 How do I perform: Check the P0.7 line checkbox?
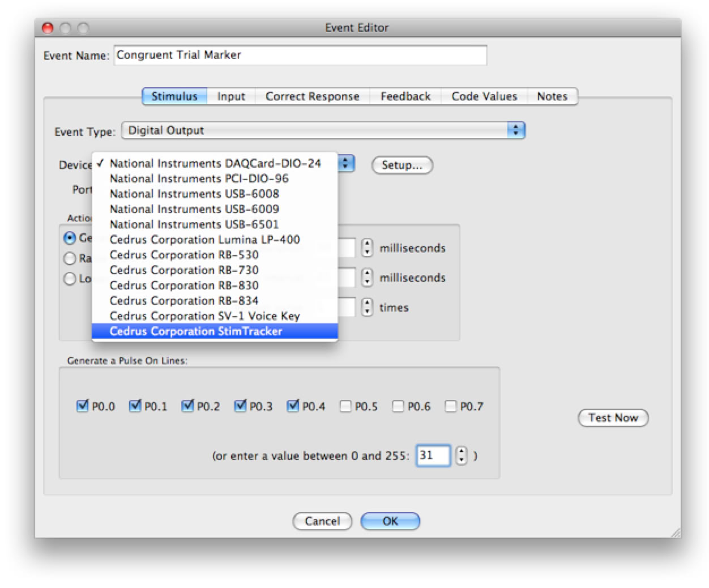click(x=451, y=406)
